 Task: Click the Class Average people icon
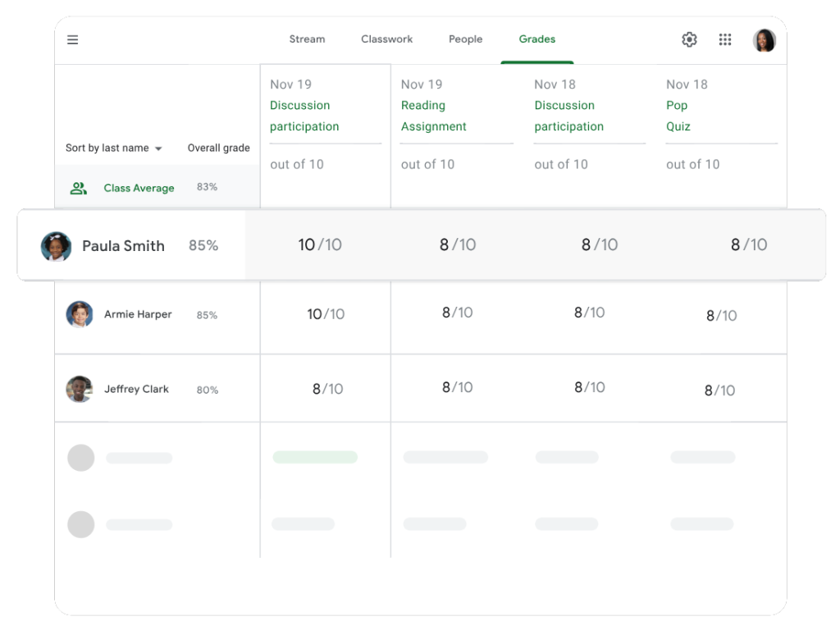[x=79, y=188]
